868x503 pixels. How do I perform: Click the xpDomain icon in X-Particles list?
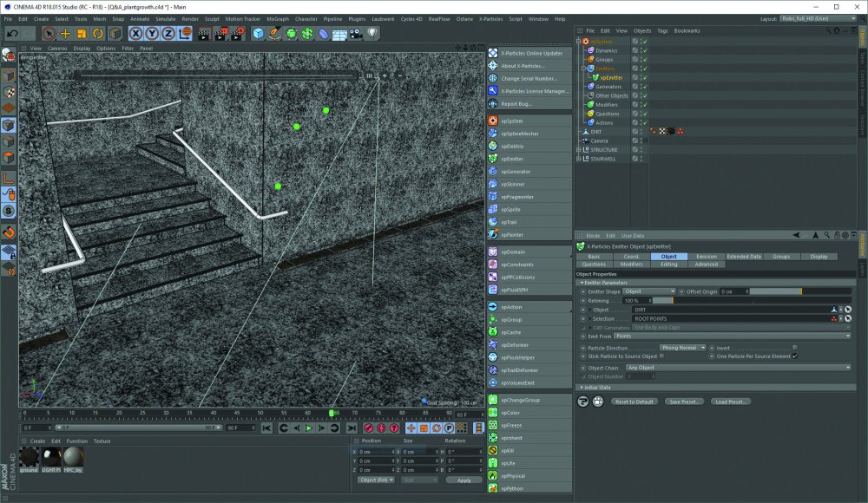click(x=493, y=251)
